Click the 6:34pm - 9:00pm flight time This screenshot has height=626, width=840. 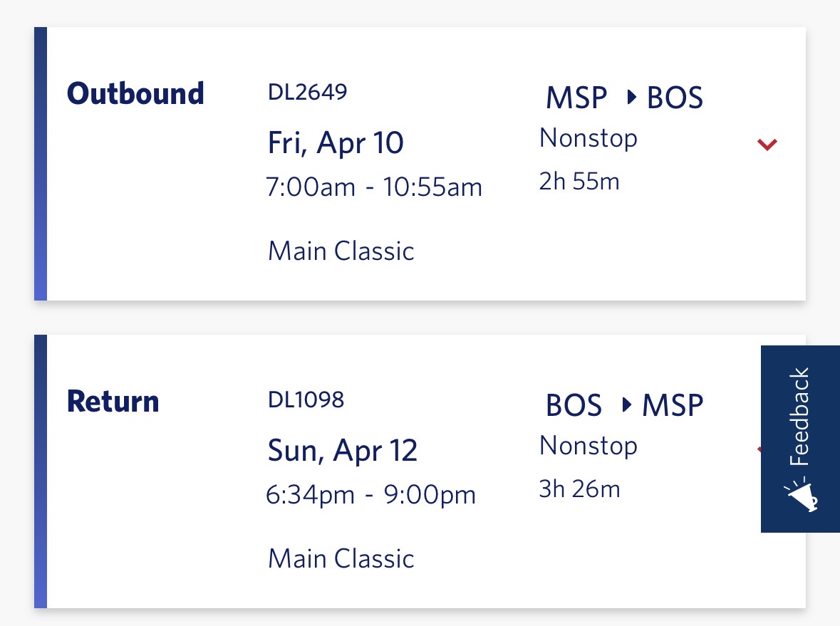tap(370, 495)
